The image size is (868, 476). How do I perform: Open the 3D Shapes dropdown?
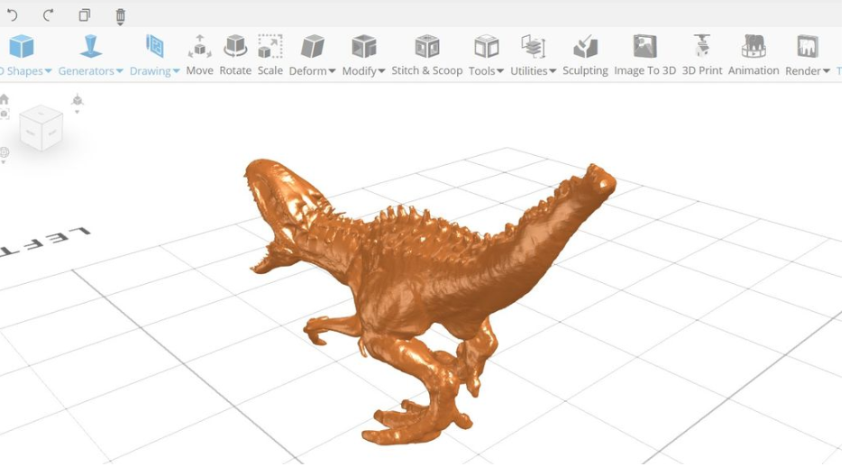click(x=25, y=55)
